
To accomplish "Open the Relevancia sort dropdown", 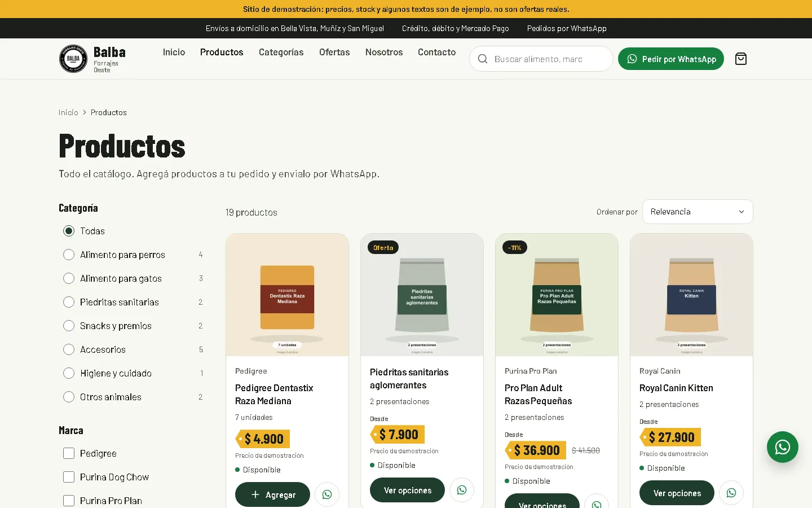I will tap(698, 212).
